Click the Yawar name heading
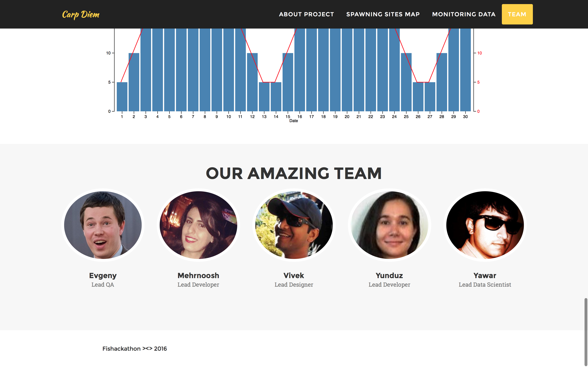The image size is (588, 367). pos(485,275)
